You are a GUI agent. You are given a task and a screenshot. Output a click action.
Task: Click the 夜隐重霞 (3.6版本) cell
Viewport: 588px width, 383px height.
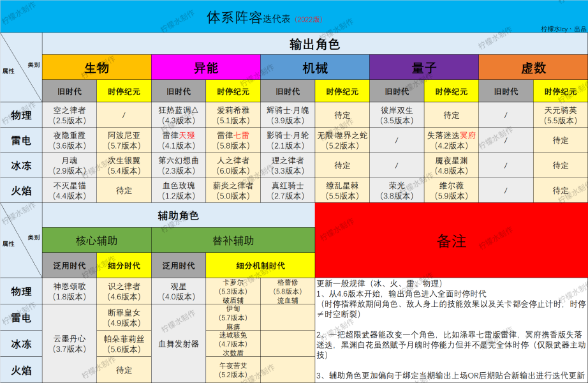coord(70,140)
